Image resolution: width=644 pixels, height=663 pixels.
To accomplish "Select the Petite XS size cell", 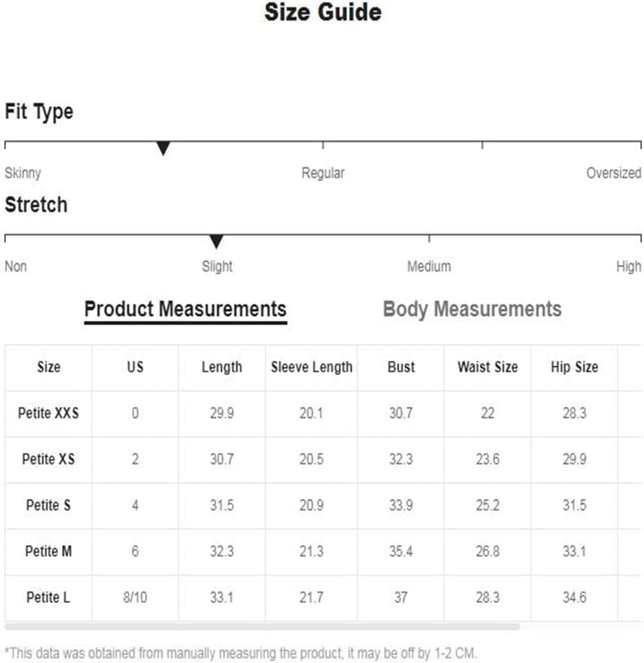I will (48, 459).
